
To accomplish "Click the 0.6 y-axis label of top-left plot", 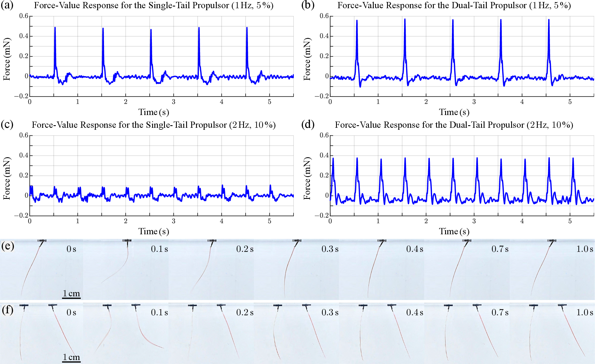I will coord(24,16).
